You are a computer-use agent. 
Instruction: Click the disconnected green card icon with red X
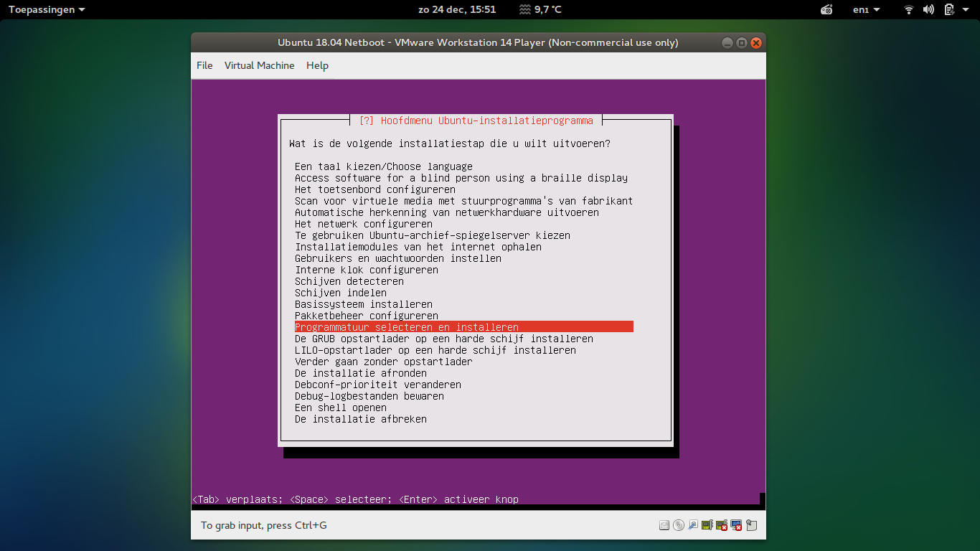[x=722, y=525]
